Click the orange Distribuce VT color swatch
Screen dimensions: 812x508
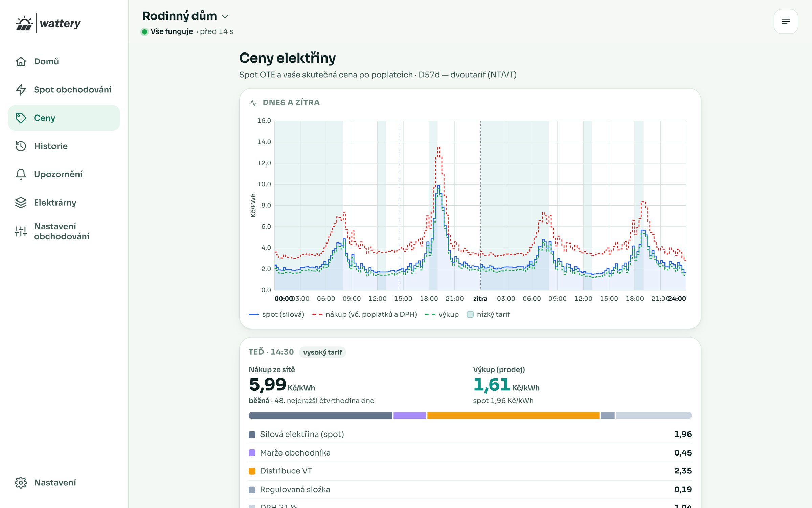coord(252,471)
